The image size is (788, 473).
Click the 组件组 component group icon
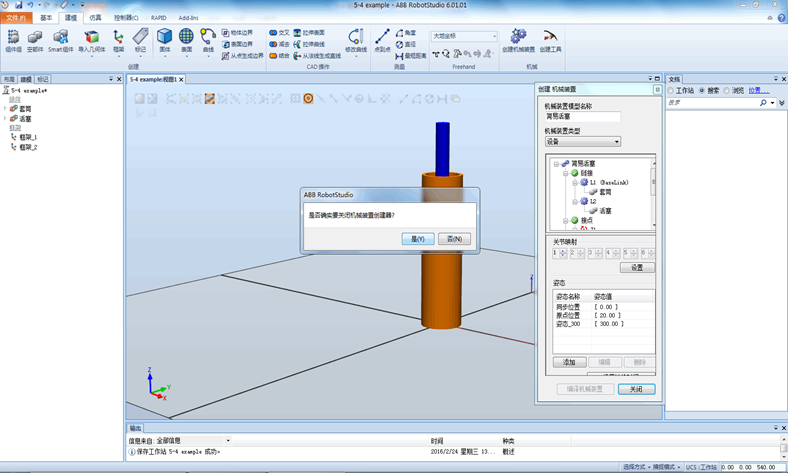(13, 40)
